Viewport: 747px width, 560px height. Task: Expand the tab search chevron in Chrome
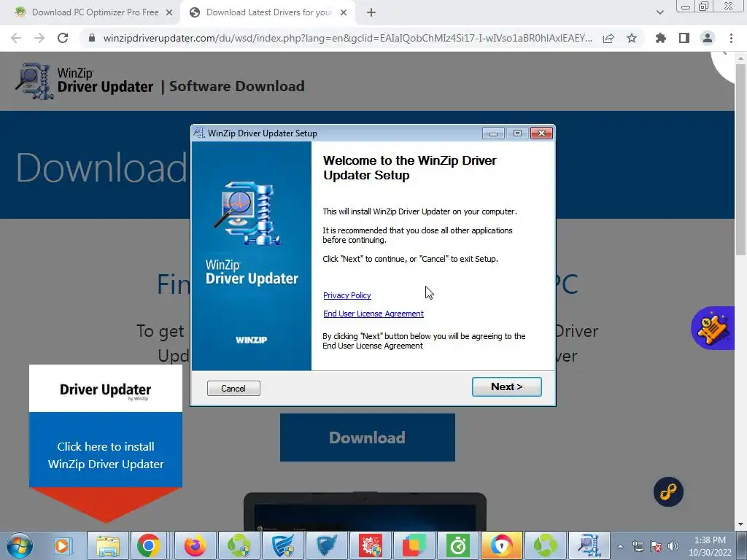coord(659,12)
